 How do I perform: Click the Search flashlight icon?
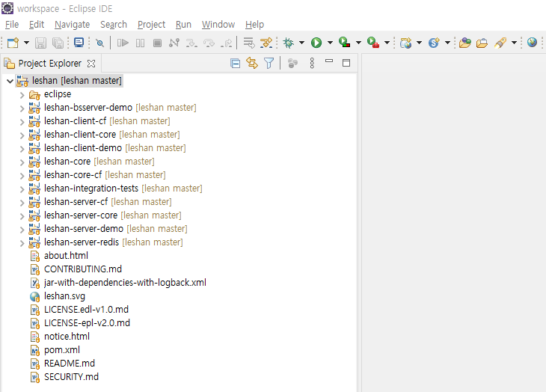coord(500,43)
